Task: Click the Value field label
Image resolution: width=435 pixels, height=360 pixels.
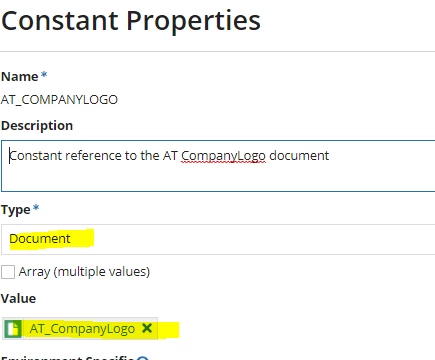Action: click(x=18, y=298)
